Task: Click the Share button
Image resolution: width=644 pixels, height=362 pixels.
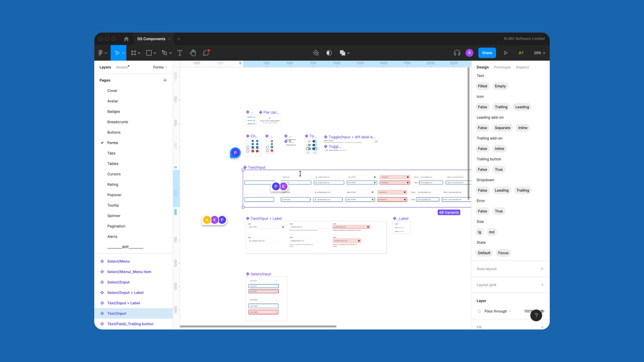Action: click(487, 53)
